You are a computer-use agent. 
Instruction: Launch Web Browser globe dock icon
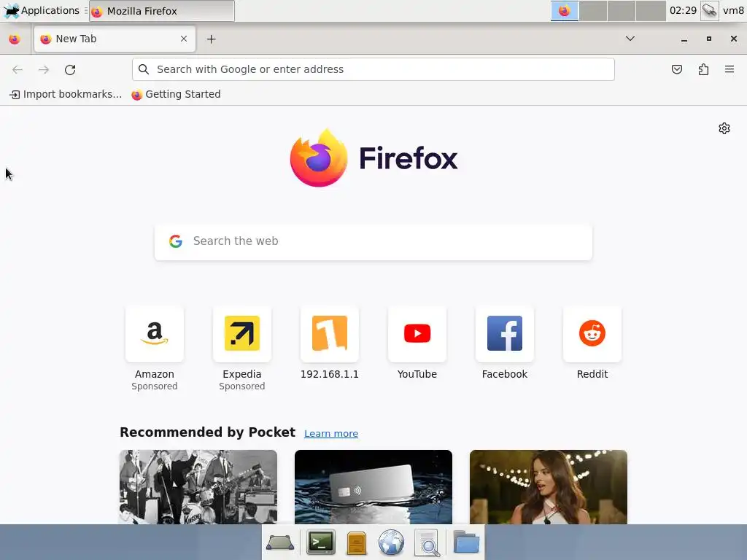[391, 542]
